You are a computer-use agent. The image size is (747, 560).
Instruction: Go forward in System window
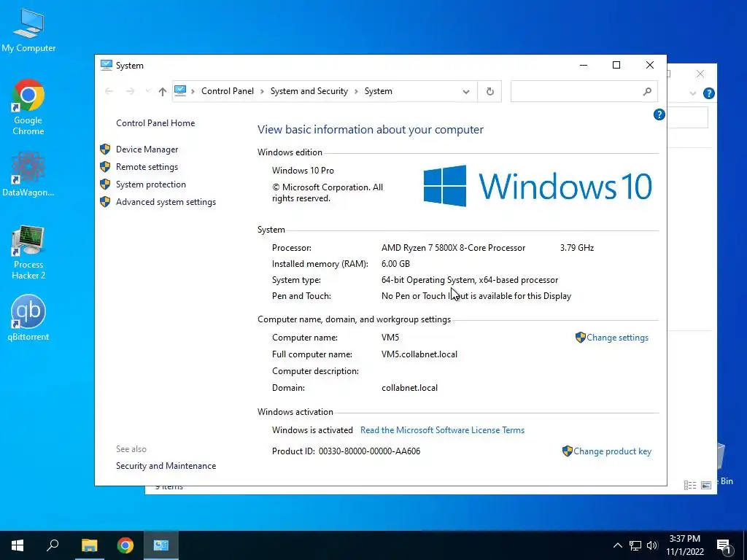[130, 91]
